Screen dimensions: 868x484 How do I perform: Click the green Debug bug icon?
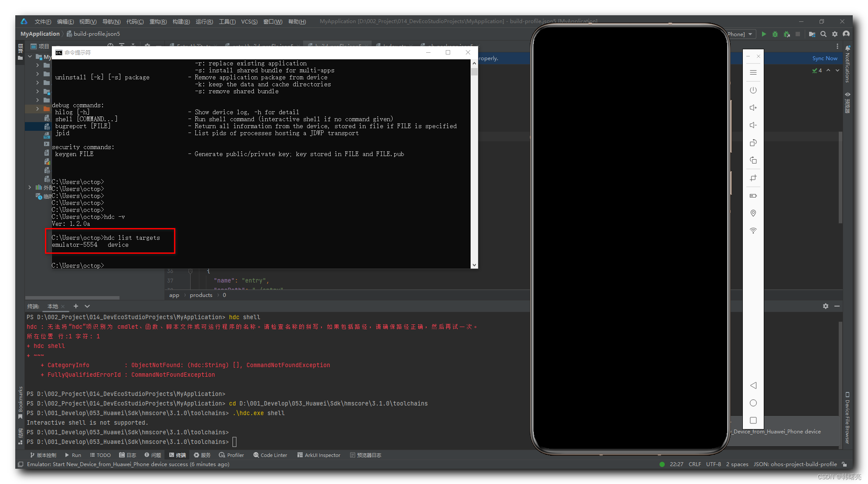775,34
